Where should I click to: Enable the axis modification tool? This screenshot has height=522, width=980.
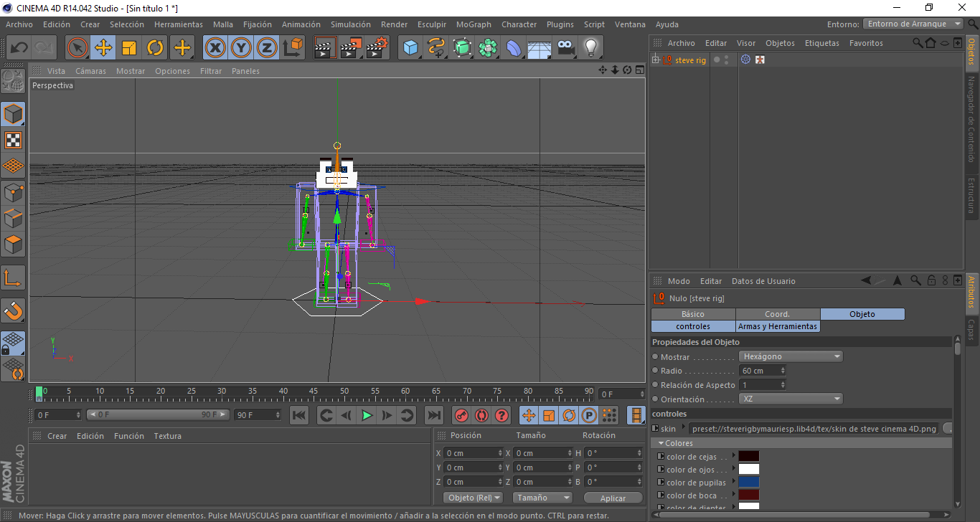14,277
